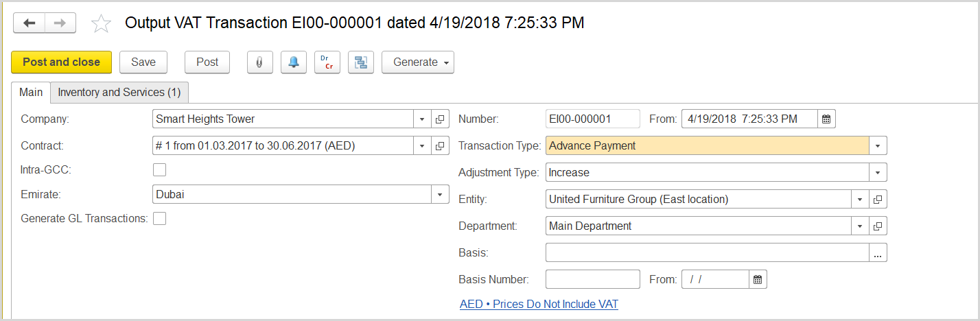Screen dimensions: 980x321
Task: Add document to favorites with the star
Action: coord(101,23)
